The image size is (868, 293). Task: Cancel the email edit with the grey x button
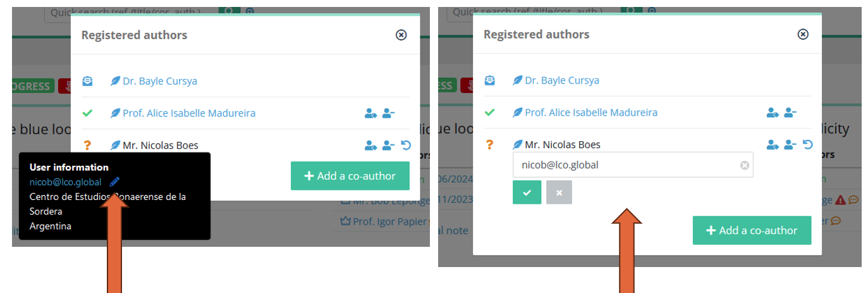(x=559, y=192)
